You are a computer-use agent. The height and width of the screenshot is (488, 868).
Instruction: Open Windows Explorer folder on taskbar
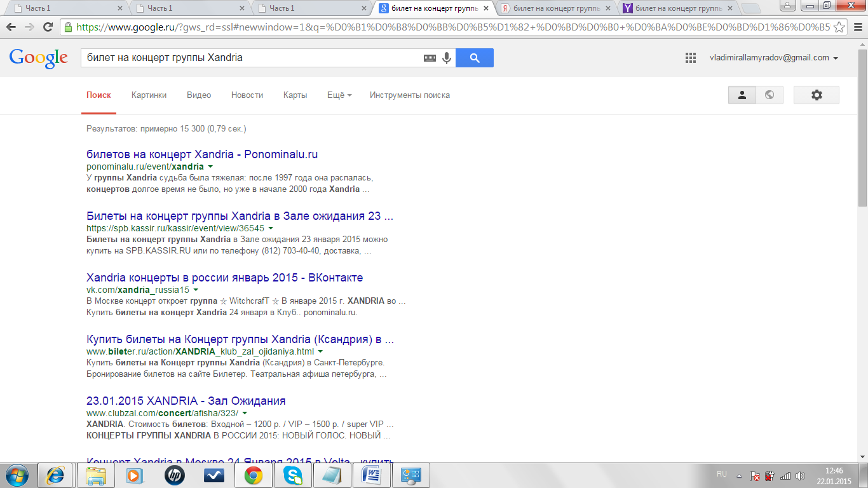click(x=95, y=475)
